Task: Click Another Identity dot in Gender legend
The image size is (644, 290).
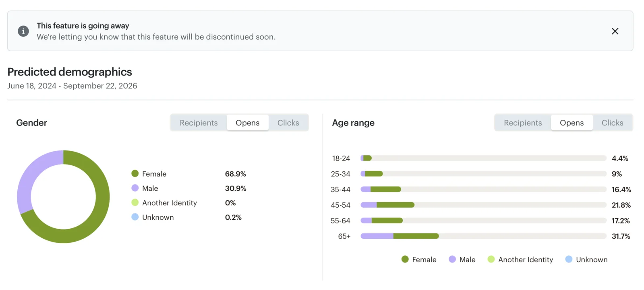Action: 135,202
